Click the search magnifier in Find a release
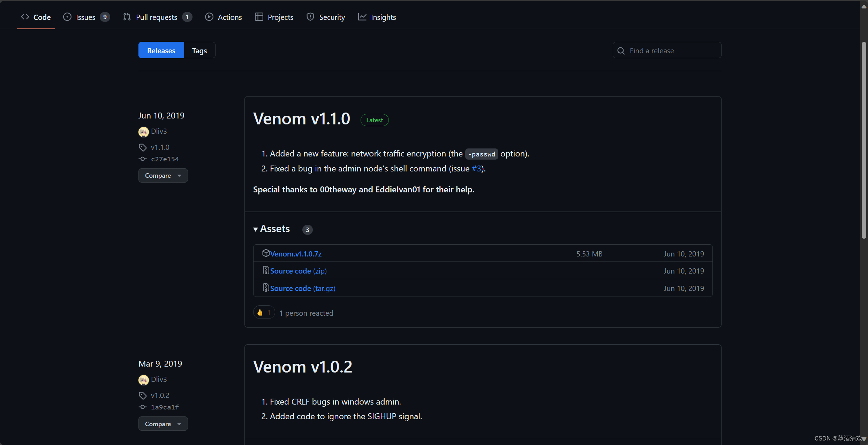This screenshot has width=868, height=445. point(621,51)
